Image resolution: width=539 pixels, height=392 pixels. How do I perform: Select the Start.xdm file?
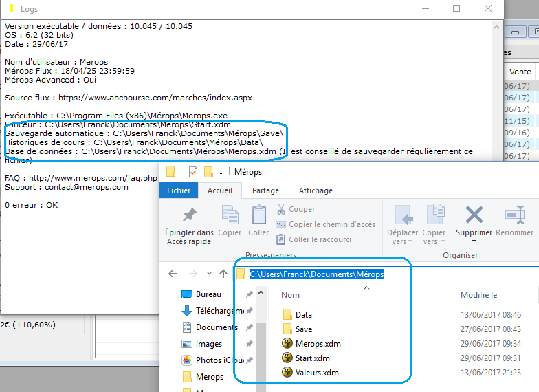[x=305, y=358]
